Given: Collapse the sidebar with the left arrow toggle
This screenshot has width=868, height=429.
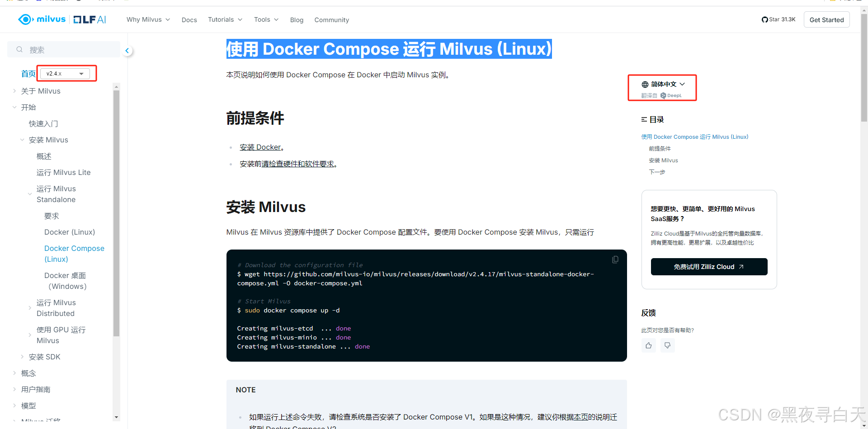Looking at the screenshot, I should (x=127, y=51).
